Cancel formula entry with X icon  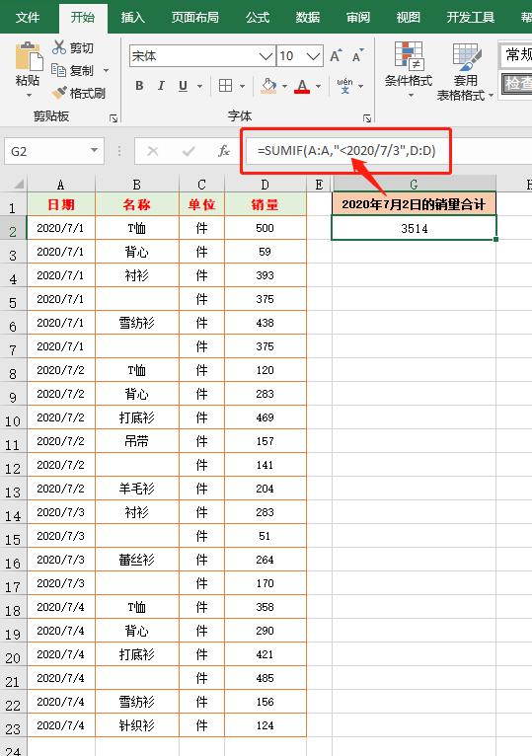[153, 151]
